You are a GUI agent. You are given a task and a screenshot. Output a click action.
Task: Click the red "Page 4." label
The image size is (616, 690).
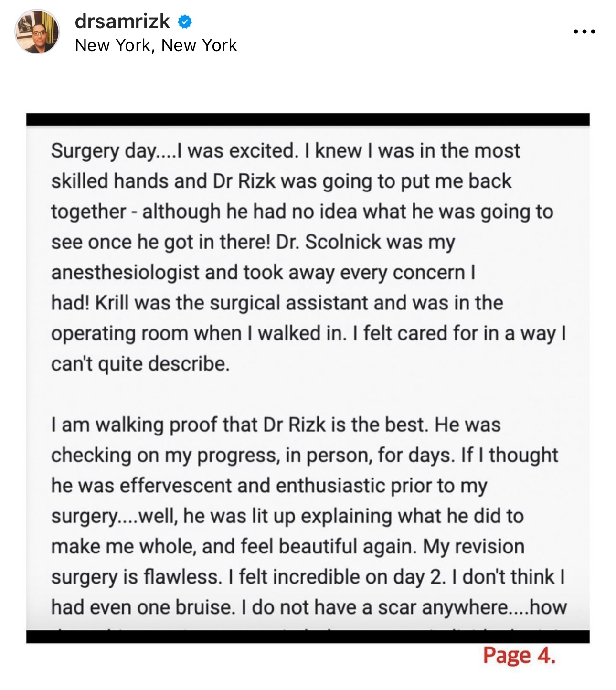tap(519, 656)
